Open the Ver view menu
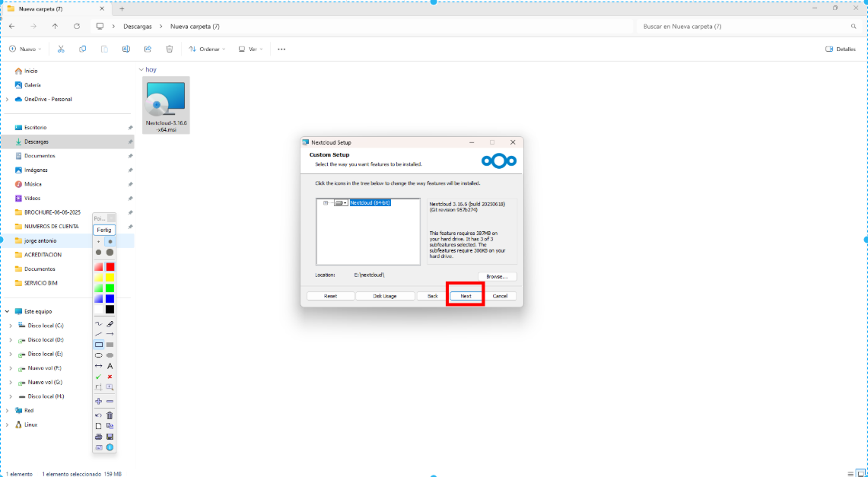The image size is (868, 477). (250, 49)
